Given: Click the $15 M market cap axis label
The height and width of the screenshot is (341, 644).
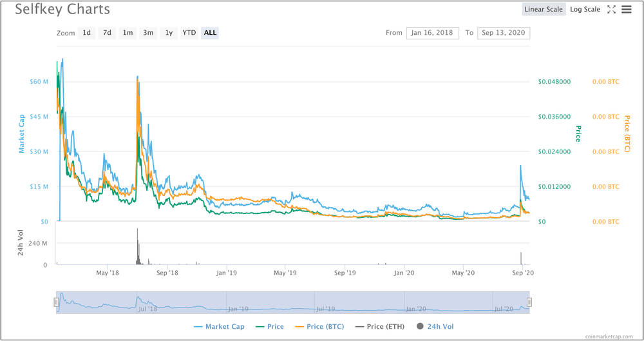Looking at the screenshot, I should [x=39, y=186].
